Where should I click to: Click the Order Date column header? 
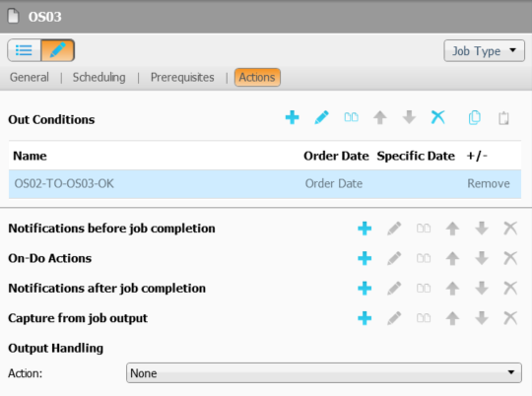tap(336, 156)
